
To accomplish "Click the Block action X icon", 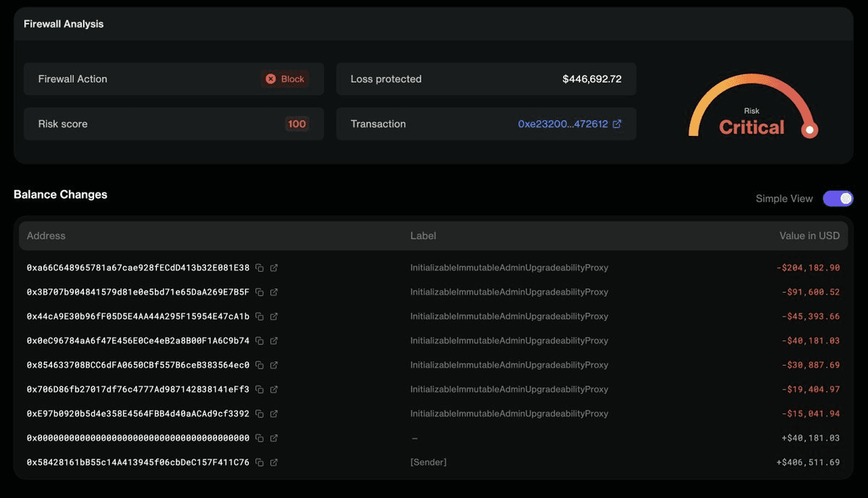I will coord(271,79).
